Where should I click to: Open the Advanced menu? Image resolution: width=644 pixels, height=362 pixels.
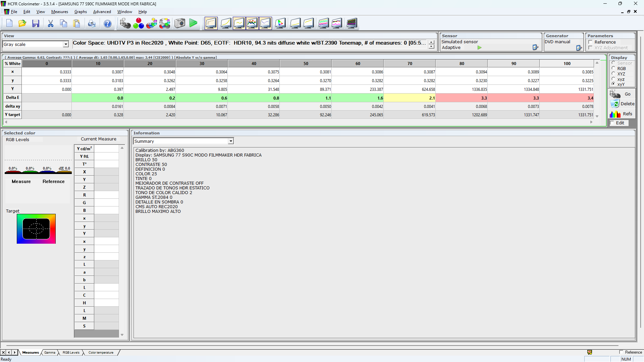(102, 12)
